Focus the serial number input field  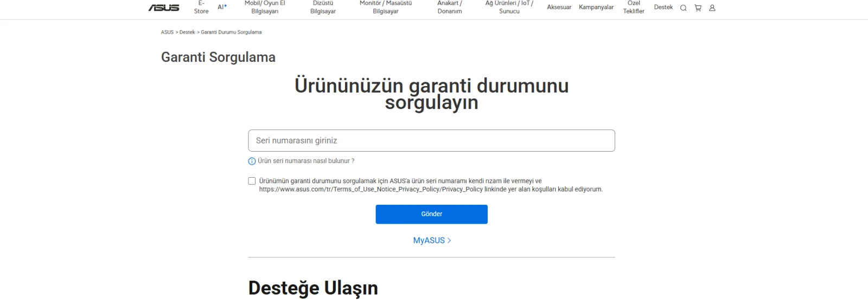[431, 140]
